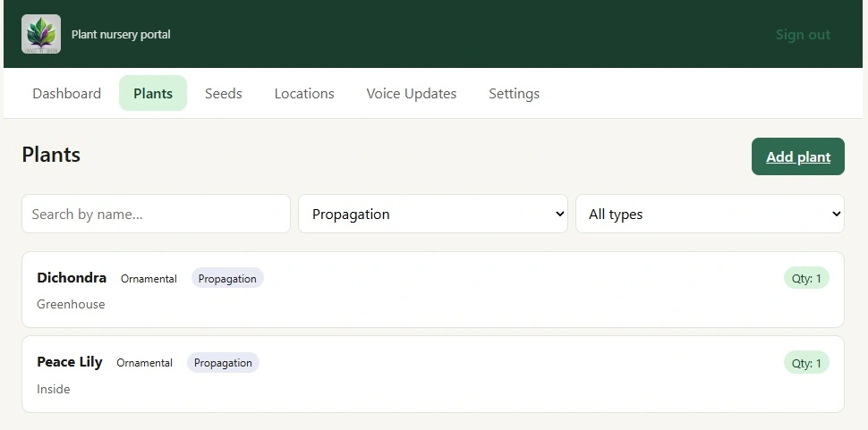Image resolution: width=868 pixels, height=430 pixels.
Task: Expand the Propagation status dropdown
Action: pos(433,214)
